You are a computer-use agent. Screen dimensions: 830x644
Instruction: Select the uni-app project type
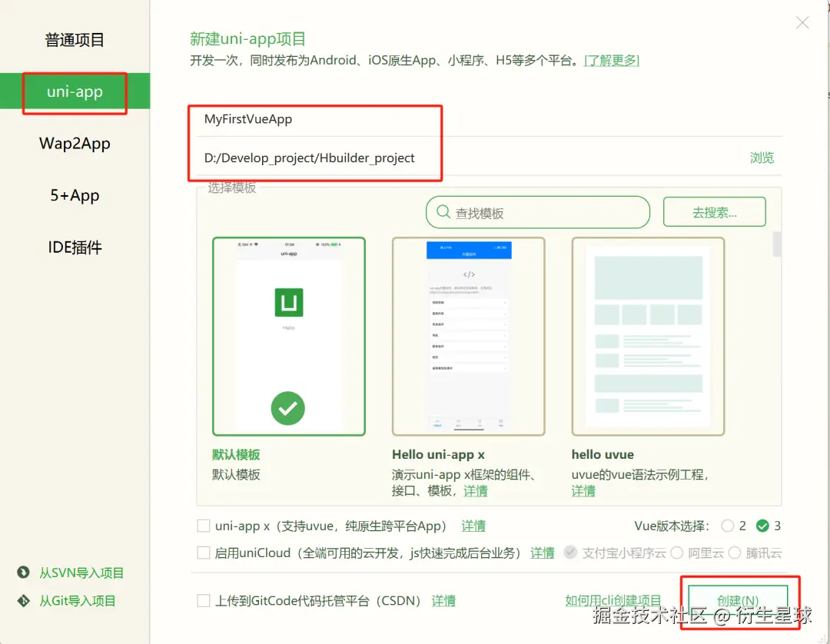pyautogui.click(x=75, y=91)
